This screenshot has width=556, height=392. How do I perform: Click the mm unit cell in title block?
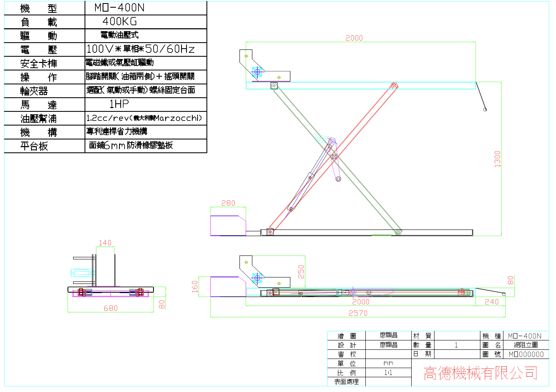tap(388, 363)
